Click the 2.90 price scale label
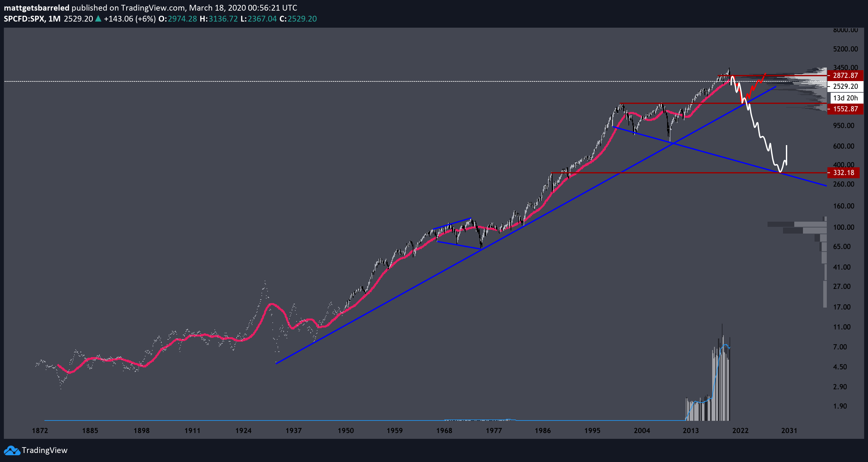868x462 pixels. (840, 387)
